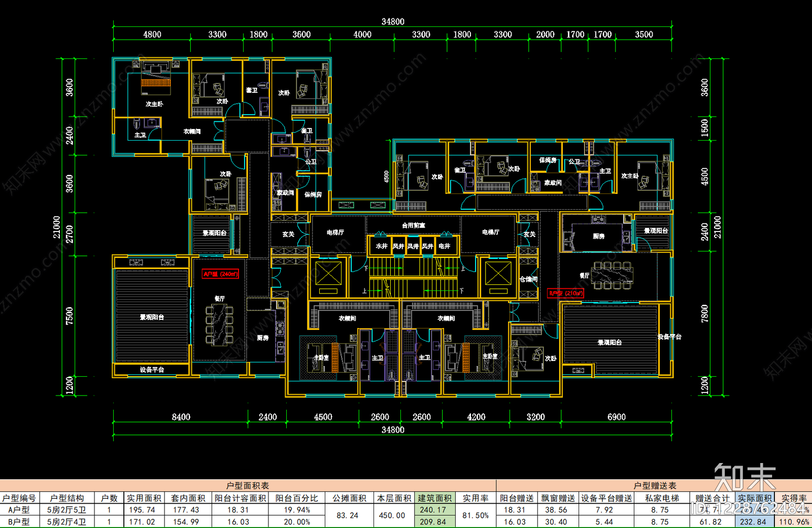Click the 19.94% cell in table
The width and height of the screenshot is (812, 528).
click(297, 510)
